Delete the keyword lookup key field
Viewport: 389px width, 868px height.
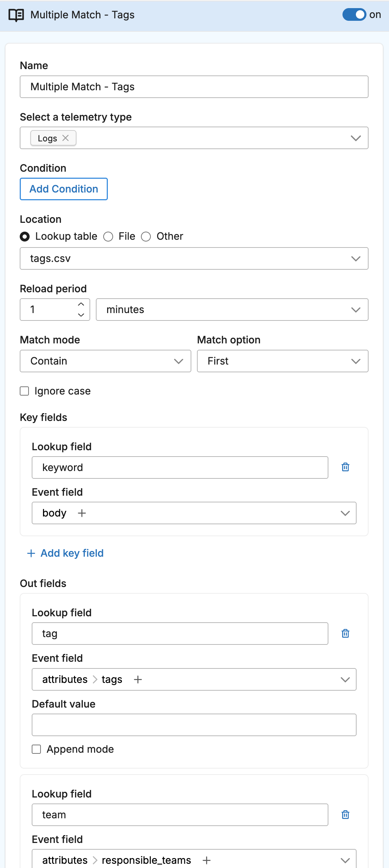click(x=345, y=467)
